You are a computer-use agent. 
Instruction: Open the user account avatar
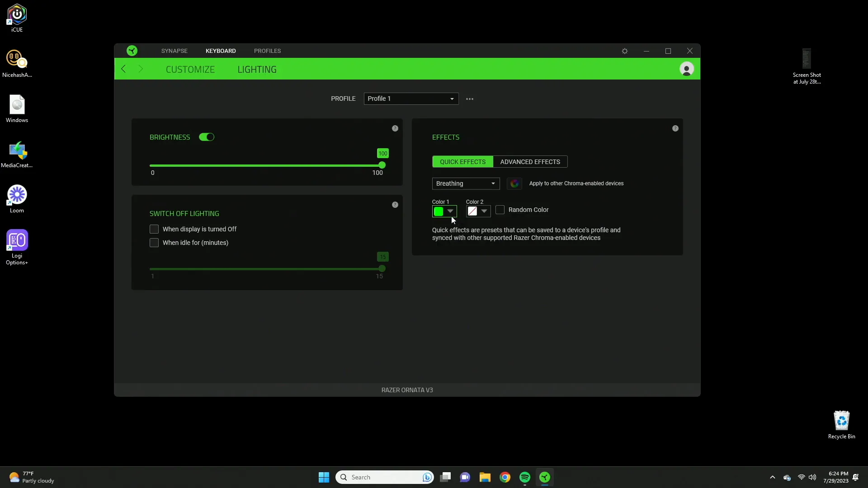pyautogui.click(x=686, y=69)
